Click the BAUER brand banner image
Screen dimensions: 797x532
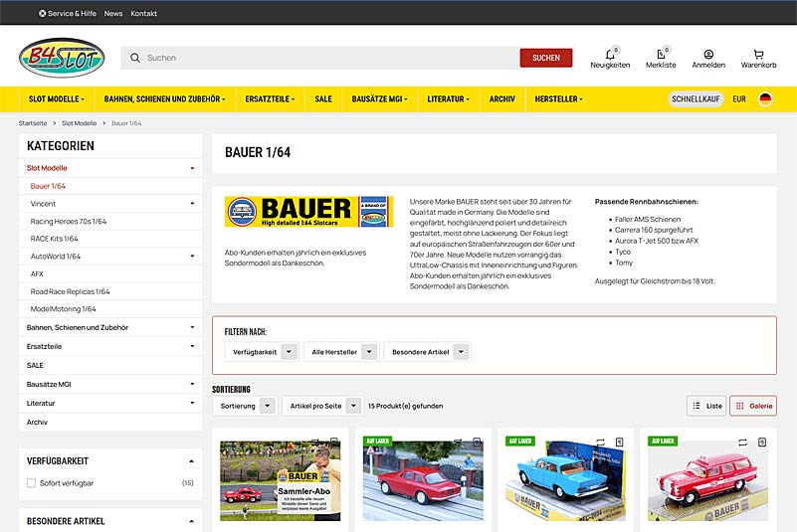point(309,212)
